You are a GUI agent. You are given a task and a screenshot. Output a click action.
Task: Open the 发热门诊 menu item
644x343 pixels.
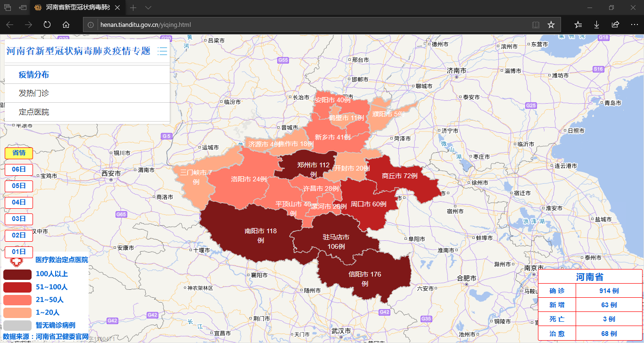[x=34, y=93]
